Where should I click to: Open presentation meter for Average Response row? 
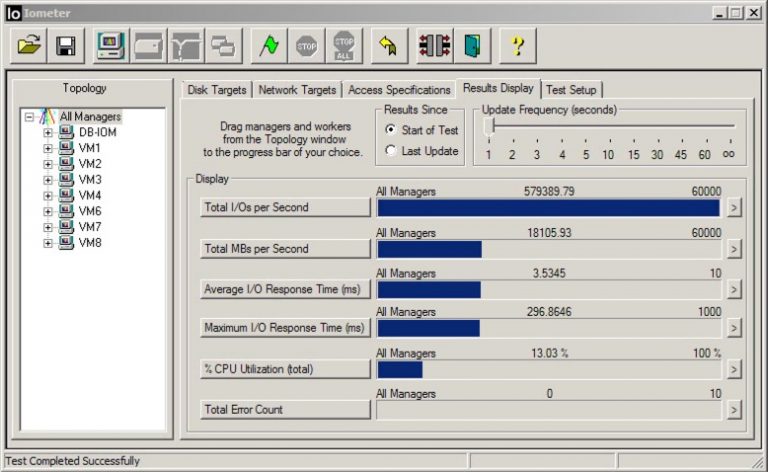click(x=734, y=289)
